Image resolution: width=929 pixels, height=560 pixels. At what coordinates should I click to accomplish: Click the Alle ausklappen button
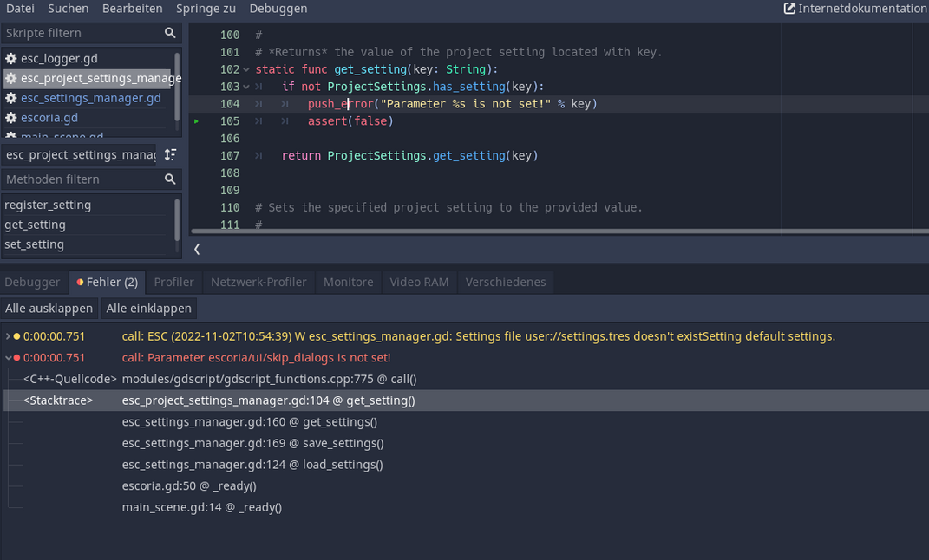click(49, 308)
